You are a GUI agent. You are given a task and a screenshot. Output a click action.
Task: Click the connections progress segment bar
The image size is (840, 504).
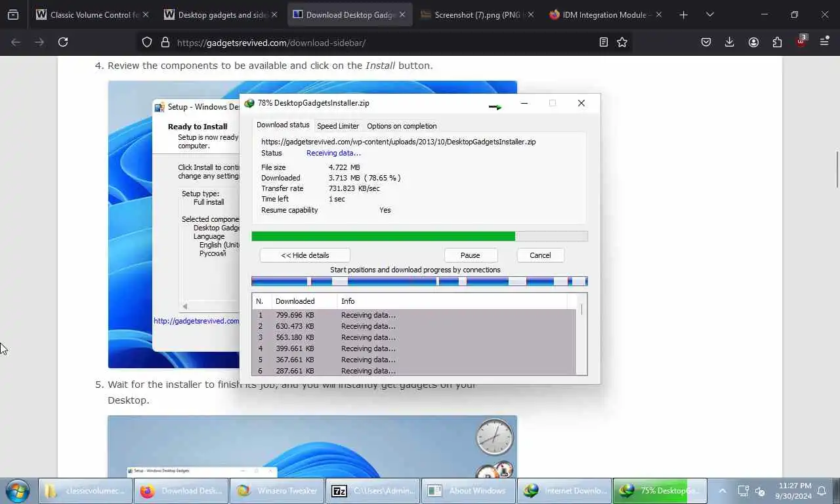(419, 282)
